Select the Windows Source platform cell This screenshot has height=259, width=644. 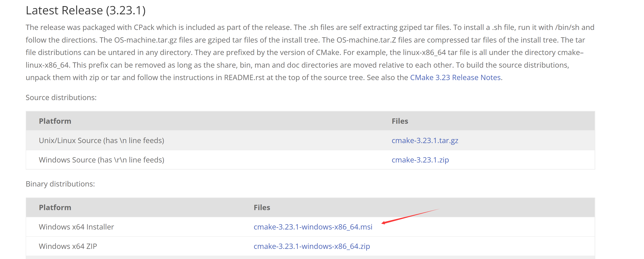pyautogui.click(x=101, y=160)
